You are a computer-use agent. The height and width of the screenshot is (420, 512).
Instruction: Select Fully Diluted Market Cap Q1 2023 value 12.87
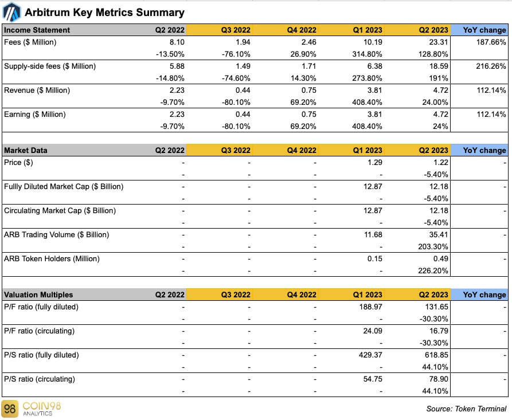pos(373,187)
